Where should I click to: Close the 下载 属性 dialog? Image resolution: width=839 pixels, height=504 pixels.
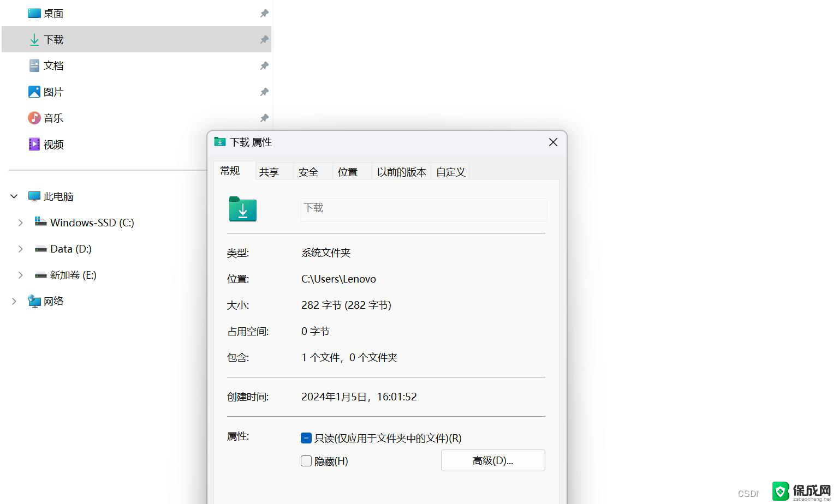coord(553,142)
